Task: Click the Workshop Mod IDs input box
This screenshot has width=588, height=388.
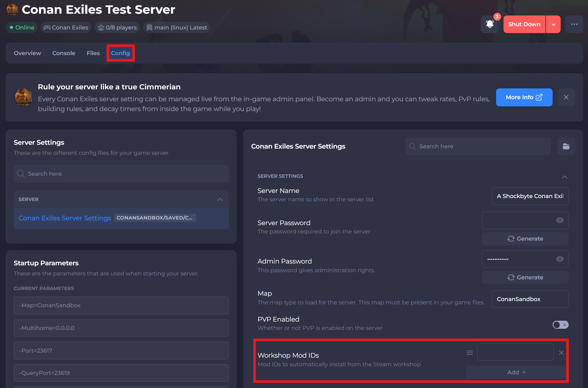Action: [x=515, y=352]
